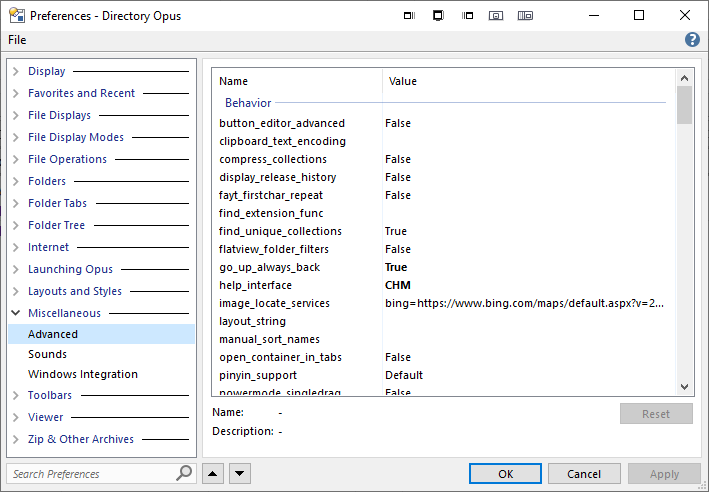Screen dimensions: 709x492
Task: Click the help question mark icon
Action: [692, 40]
